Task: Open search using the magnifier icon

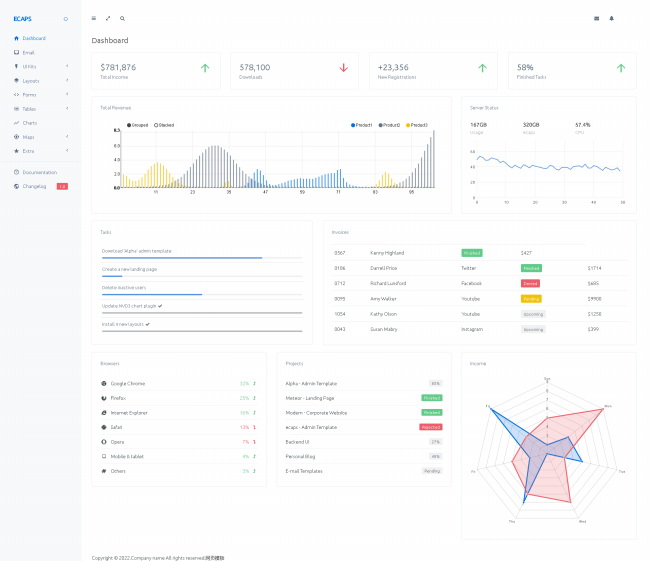Action: tap(122, 18)
